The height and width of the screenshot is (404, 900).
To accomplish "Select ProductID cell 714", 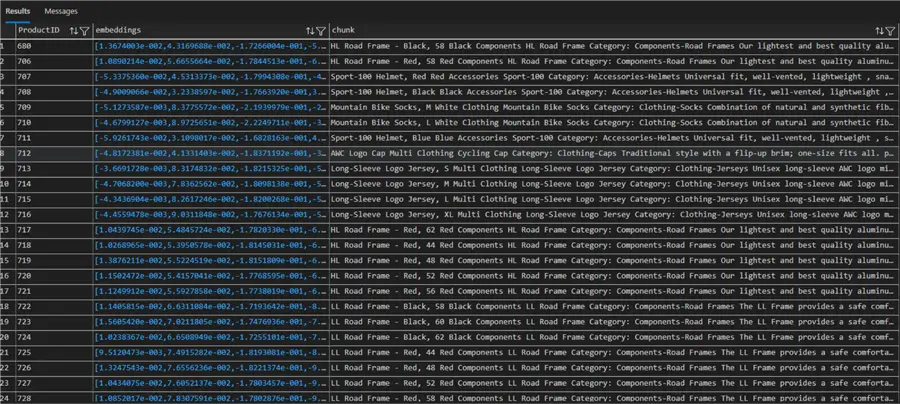I will [x=54, y=184].
